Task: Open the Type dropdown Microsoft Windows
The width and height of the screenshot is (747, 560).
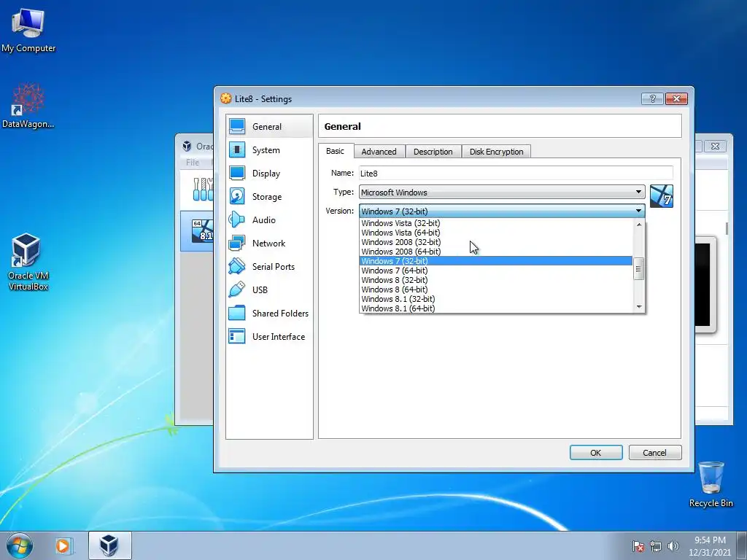Action: click(502, 192)
